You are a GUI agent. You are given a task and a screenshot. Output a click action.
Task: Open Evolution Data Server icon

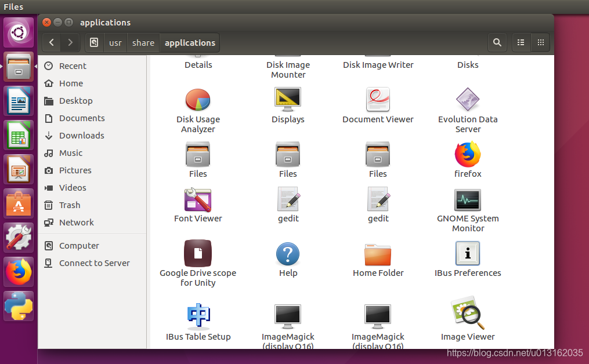468,100
